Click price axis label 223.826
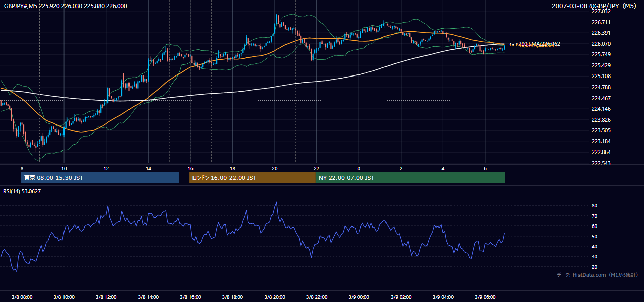This screenshot has width=644, height=302. 600,120
